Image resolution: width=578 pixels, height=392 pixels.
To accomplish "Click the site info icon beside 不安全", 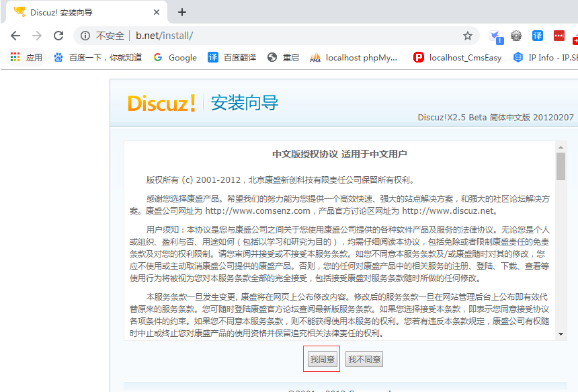I will pyautogui.click(x=85, y=36).
